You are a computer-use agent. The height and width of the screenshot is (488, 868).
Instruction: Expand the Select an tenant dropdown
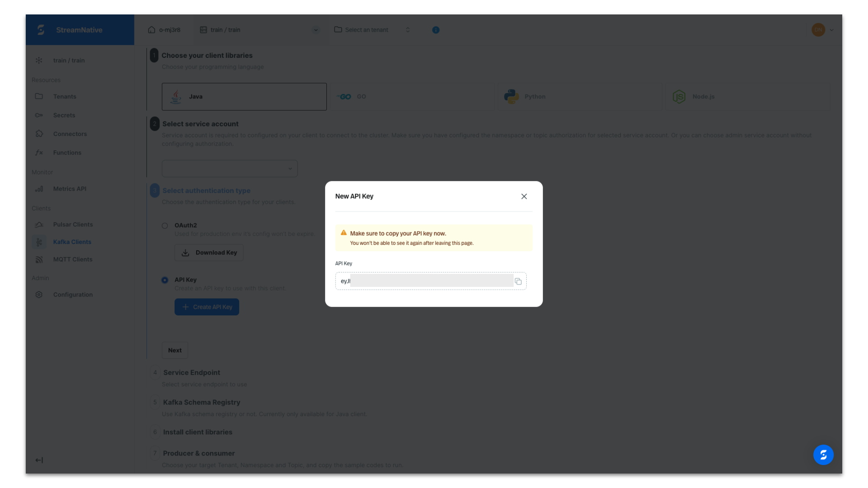407,30
